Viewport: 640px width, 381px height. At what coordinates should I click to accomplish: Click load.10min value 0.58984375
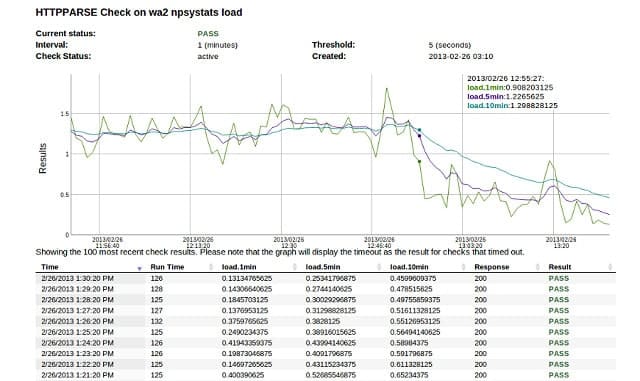[x=409, y=343]
